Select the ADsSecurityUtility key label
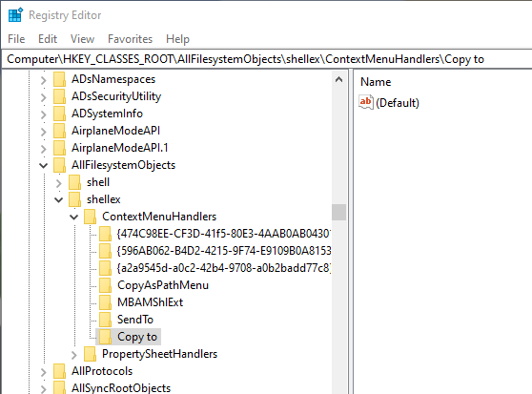The height and width of the screenshot is (394, 532). (116, 96)
